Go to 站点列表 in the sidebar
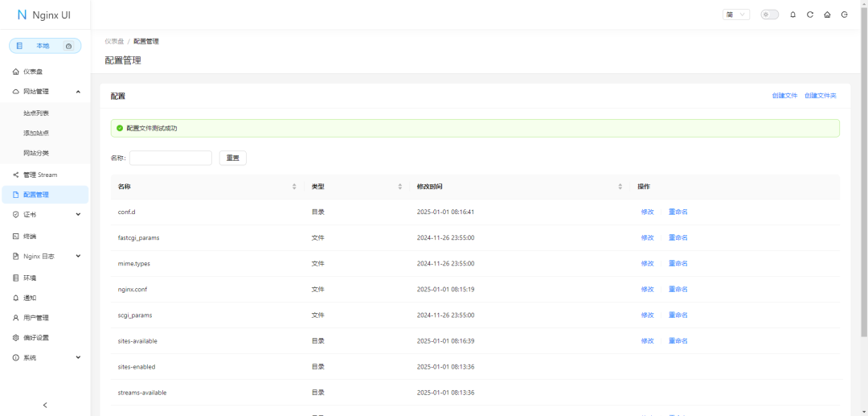 click(x=36, y=113)
